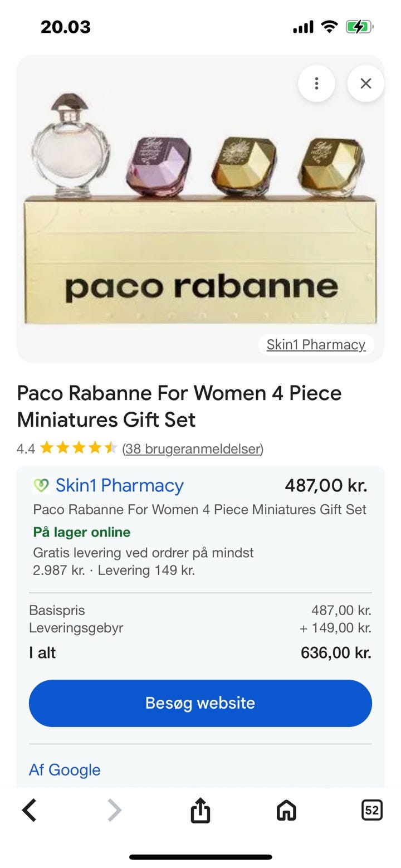
Task: Tap the battery status icon
Action: (359, 27)
